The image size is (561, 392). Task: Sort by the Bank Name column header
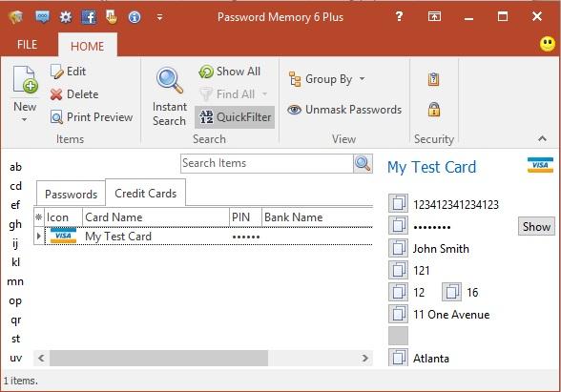pyautogui.click(x=317, y=217)
